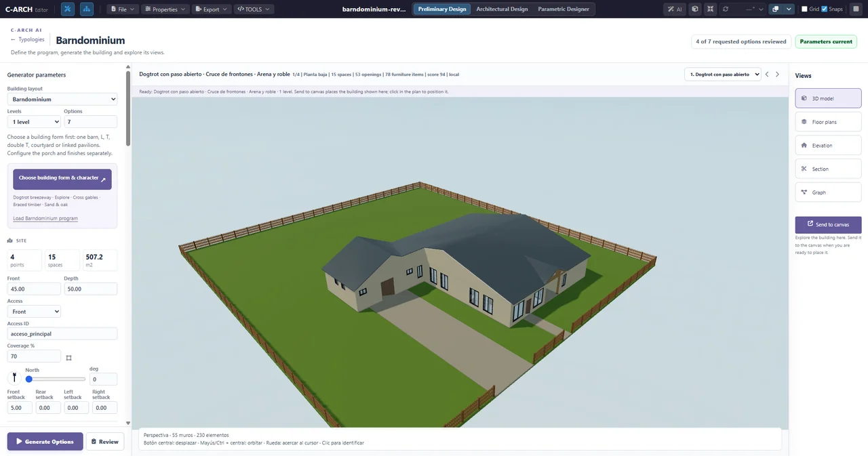Click the parameters panel scrollbar
868x456 pixels.
click(128, 108)
